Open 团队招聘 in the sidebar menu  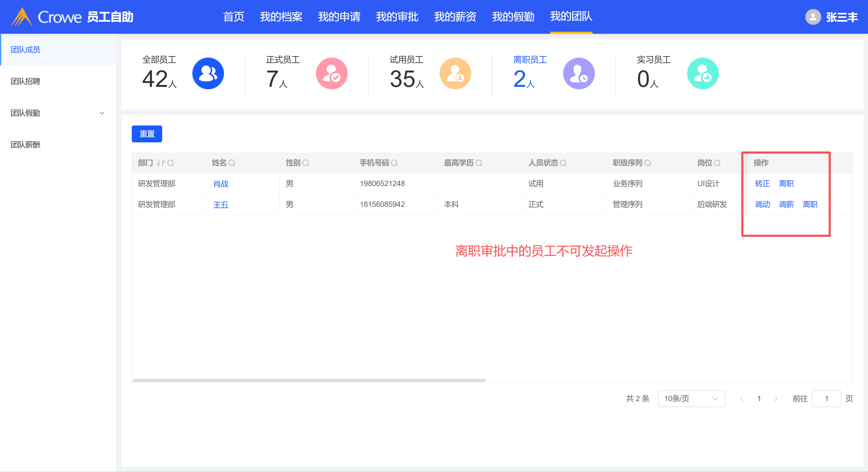coord(25,81)
